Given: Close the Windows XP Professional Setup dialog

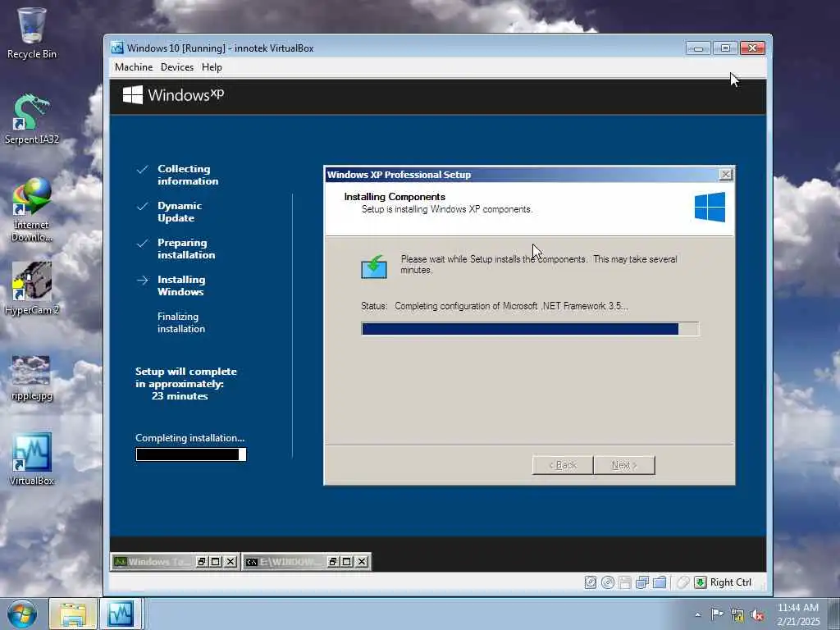Looking at the screenshot, I should [726, 175].
